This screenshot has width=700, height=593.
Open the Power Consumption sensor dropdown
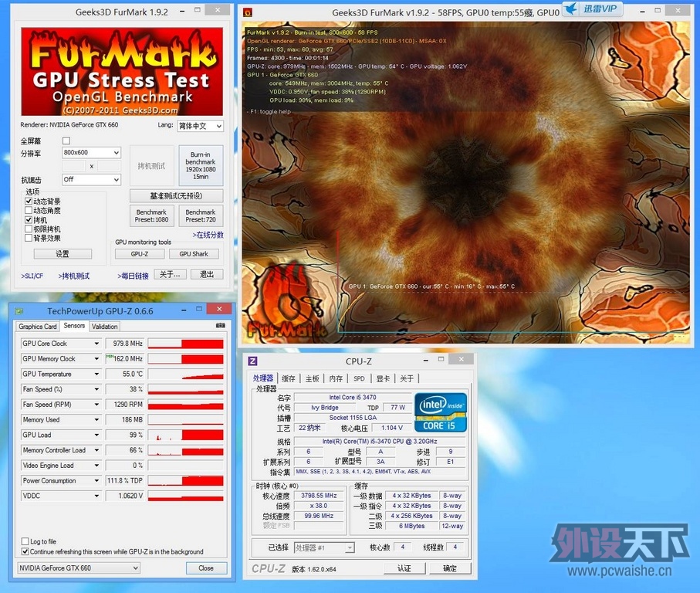tap(96, 480)
